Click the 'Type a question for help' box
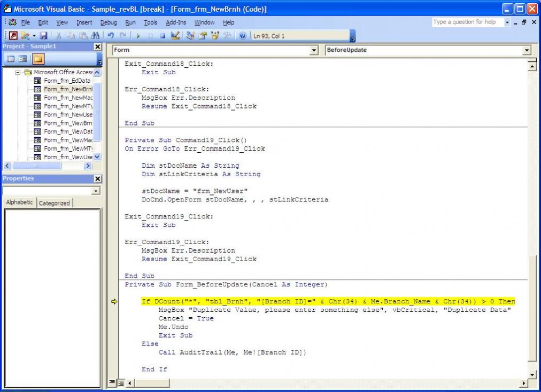The image size is (541, 392). 464,22
